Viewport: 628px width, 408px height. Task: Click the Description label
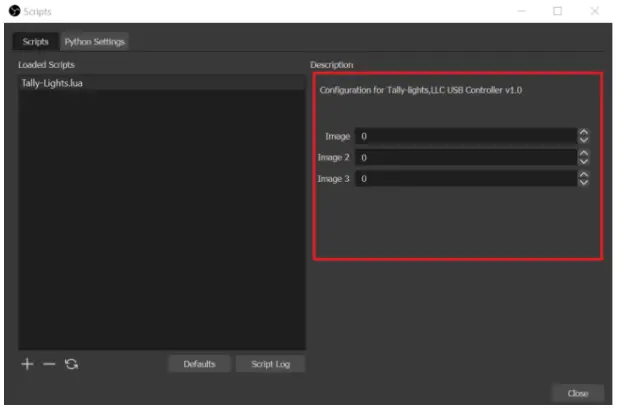(x=332, y=65)
